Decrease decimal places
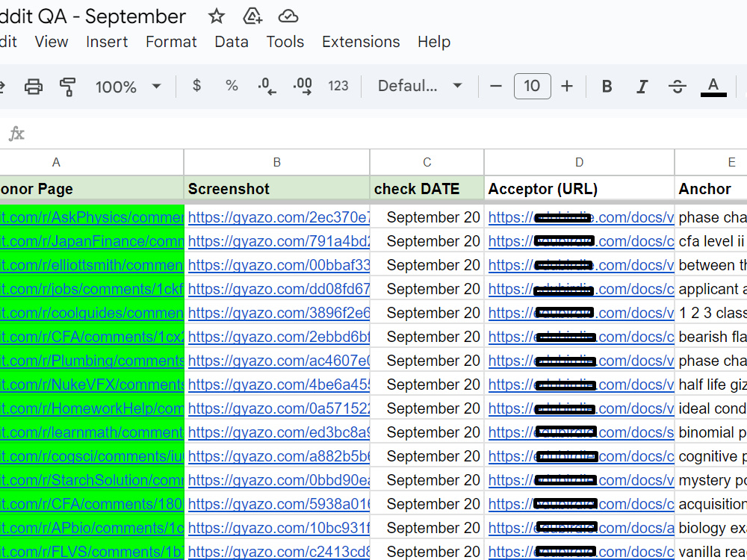 pos(267,86)
